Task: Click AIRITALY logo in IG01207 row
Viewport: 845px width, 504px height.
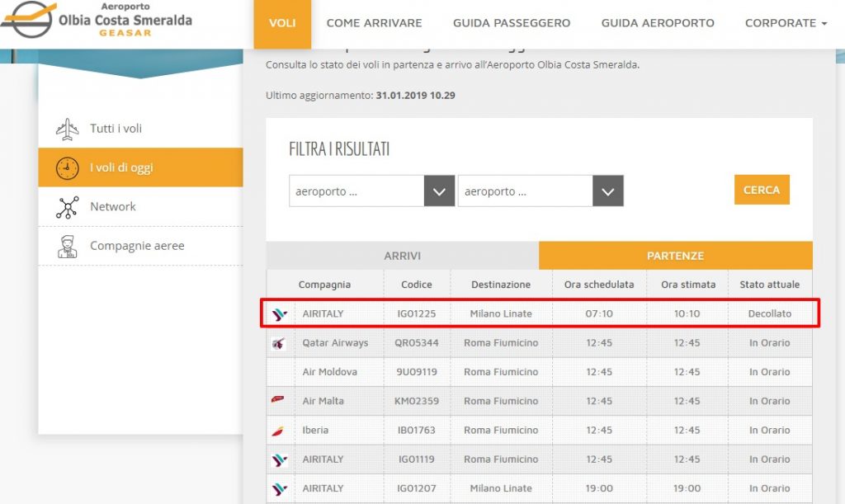Action: point(279,489)
